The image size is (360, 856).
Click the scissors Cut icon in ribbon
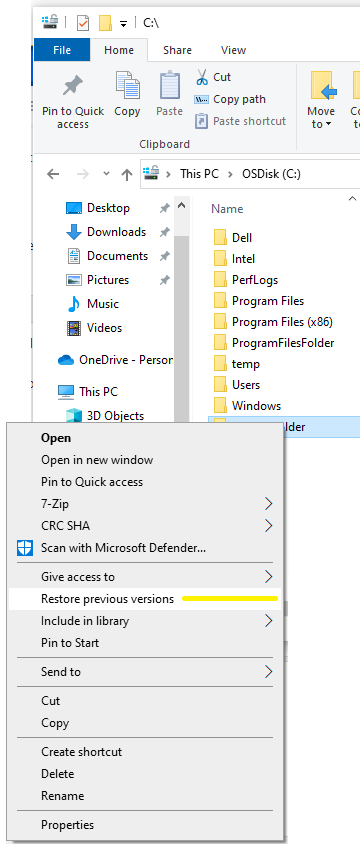202,77
